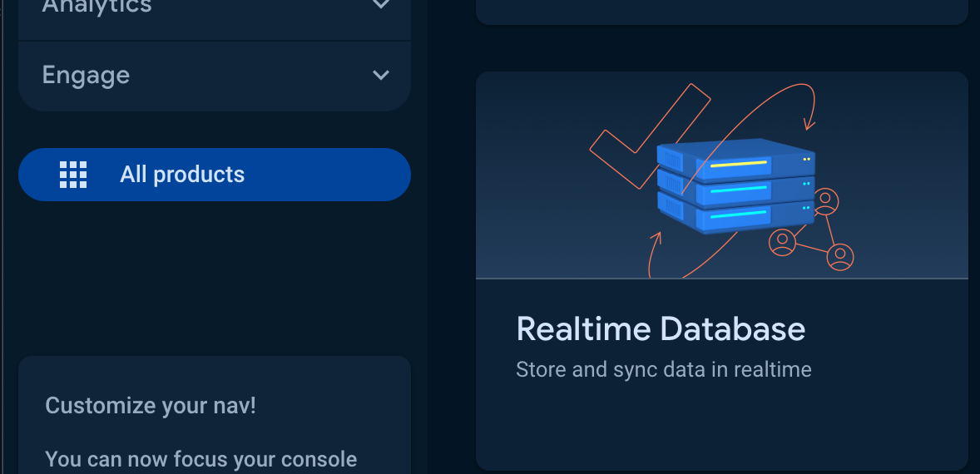Click the Realtime Database title
980x474 pixels.
click(661, 329)
